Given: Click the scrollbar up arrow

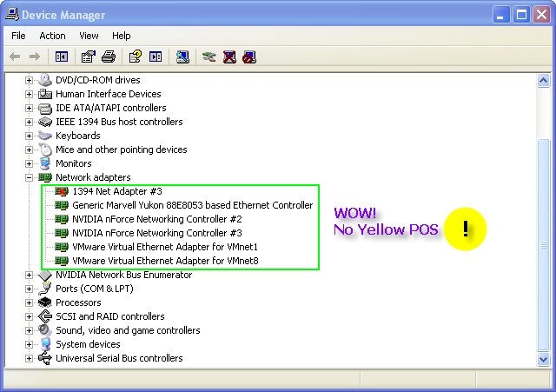Looking at the screenshot, I should [x=543, y=81].
